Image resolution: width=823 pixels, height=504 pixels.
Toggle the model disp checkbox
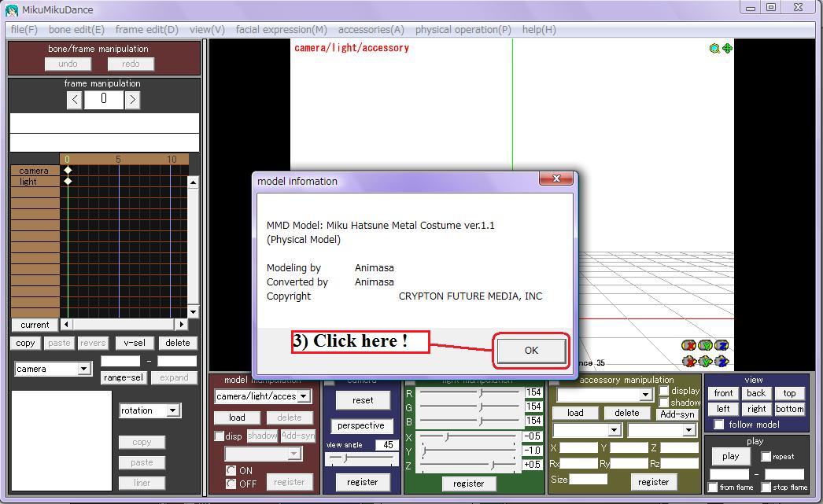[x=219, y=436]
